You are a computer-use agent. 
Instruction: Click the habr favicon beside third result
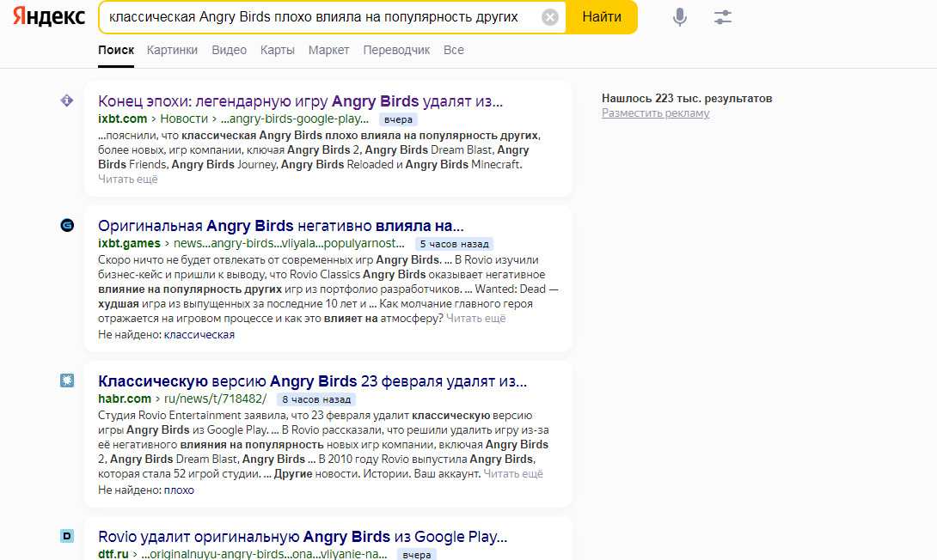point(67,380)
